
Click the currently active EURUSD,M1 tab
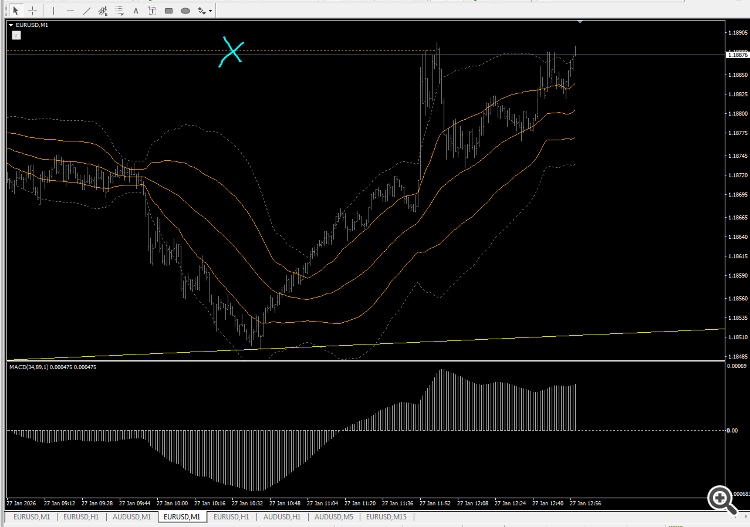point(182,516)
